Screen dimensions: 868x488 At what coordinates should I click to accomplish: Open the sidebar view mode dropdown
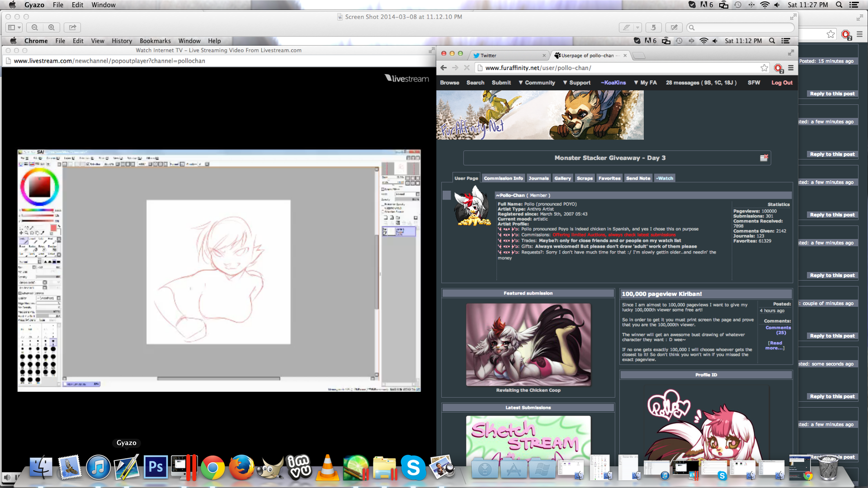14,28
